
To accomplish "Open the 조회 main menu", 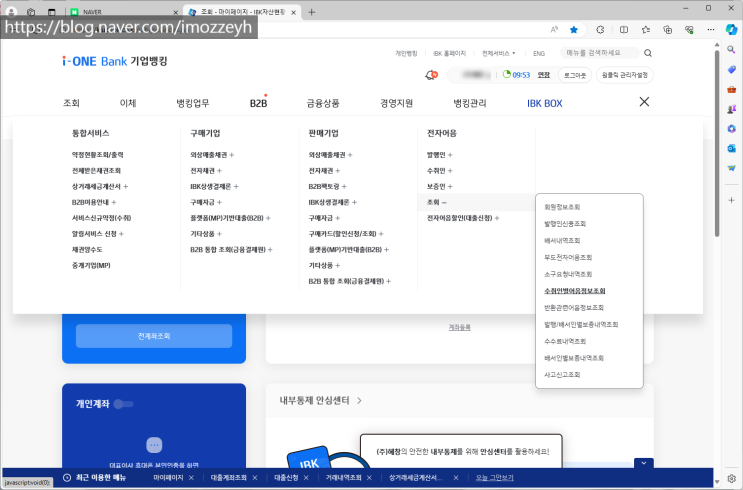I will tap(71, 103).
